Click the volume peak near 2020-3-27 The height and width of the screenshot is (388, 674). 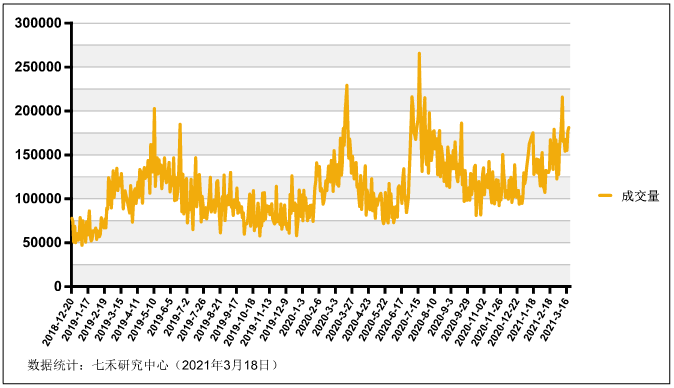coord(346,86)
